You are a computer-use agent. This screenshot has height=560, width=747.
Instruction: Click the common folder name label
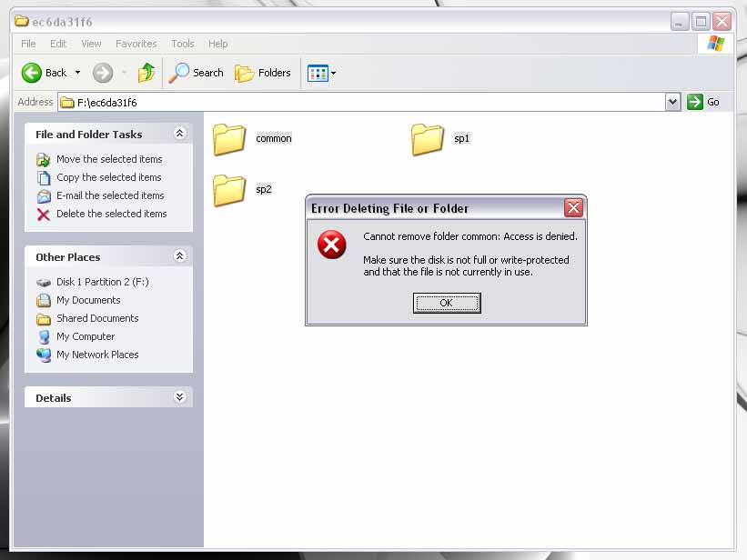tap(274, 138)
